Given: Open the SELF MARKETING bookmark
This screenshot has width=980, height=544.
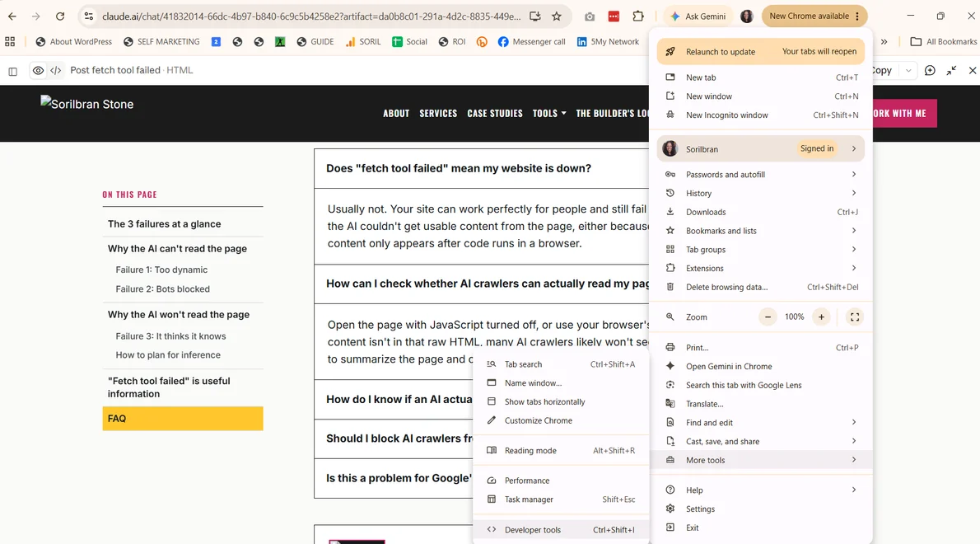Looking at the screenshot, I should click(161, 42).
